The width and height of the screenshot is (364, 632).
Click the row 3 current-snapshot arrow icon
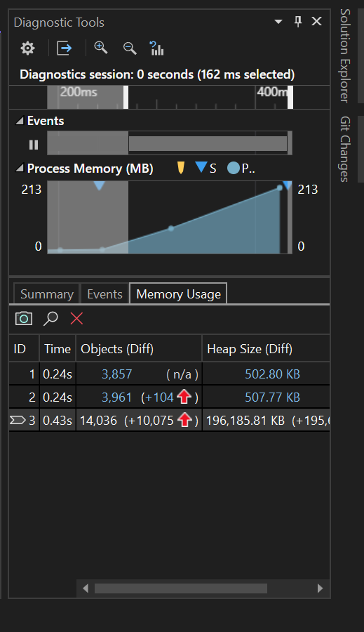(x=18, y=421)
